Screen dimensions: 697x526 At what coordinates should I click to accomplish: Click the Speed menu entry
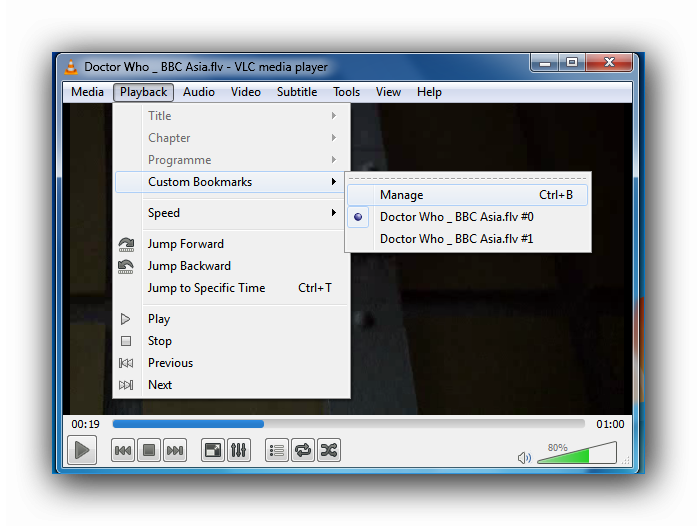[231, 213]
